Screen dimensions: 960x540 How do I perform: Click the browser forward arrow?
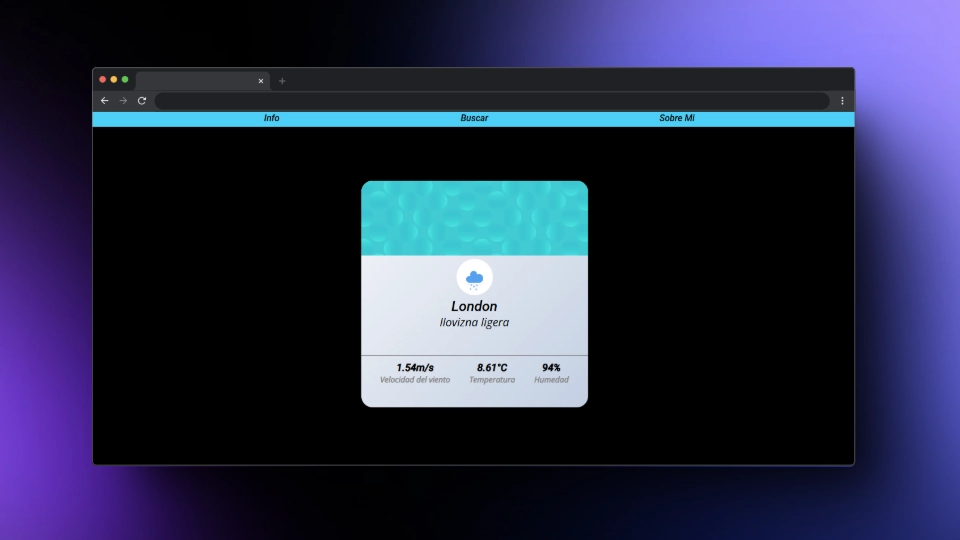pos(123,101)
